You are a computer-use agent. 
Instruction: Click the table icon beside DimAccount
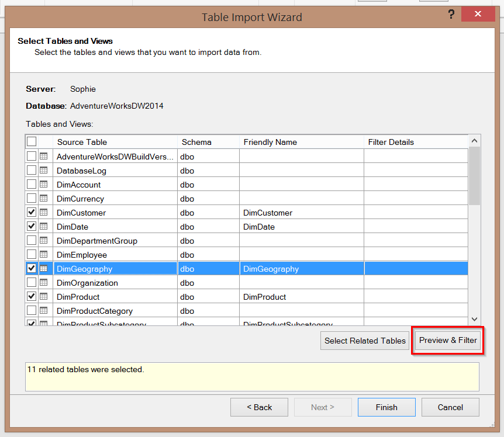pos(44,185)
